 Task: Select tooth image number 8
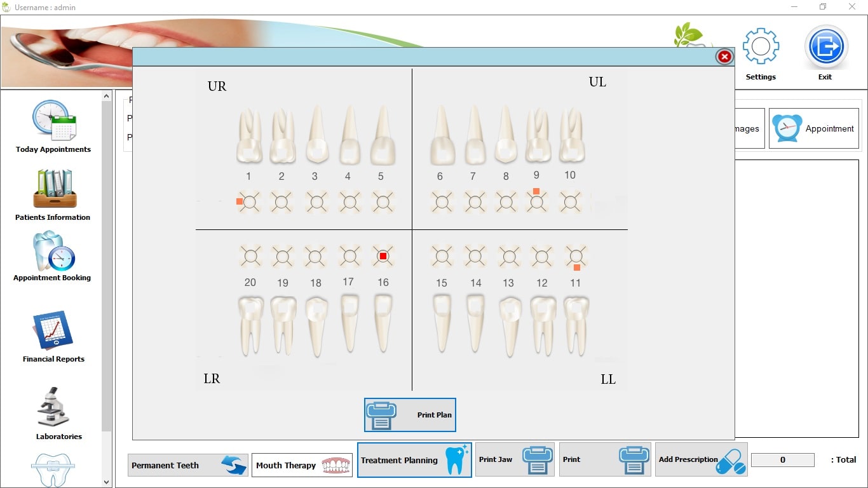click(x=506, y=134)
